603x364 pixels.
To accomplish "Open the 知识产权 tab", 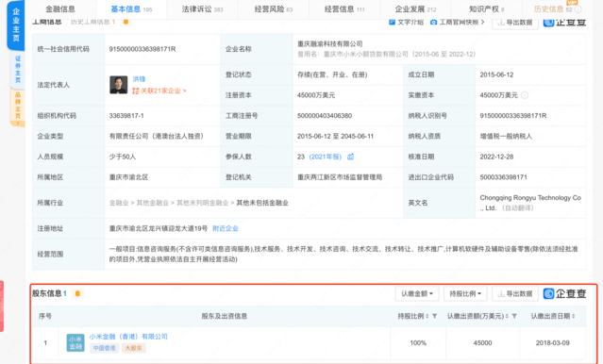I will (487, 8).
